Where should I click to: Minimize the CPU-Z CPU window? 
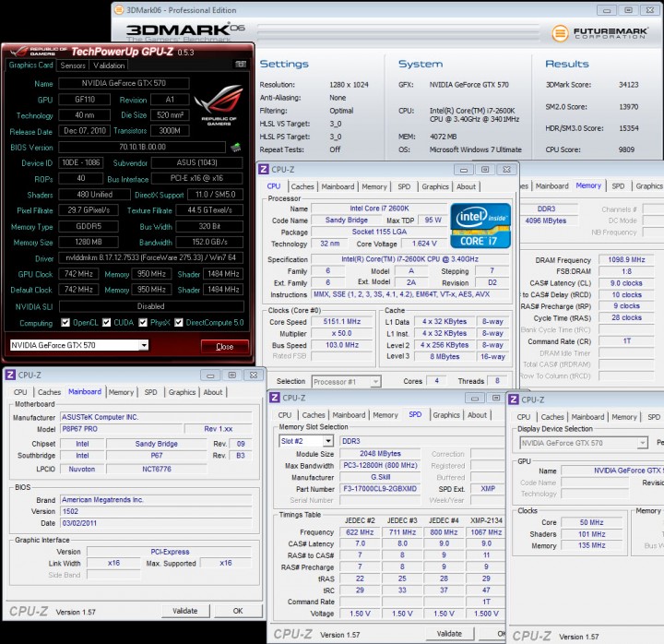(x=464, y=170)
